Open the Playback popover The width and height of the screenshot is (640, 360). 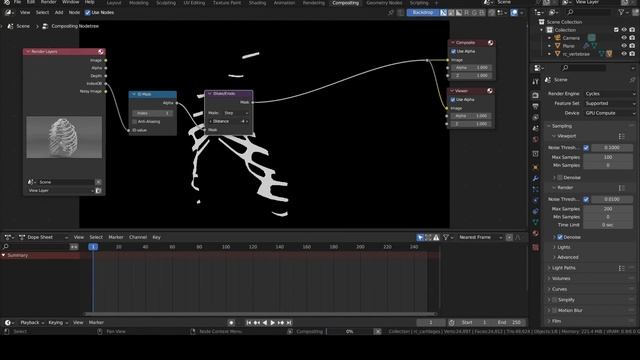(32, 322)
